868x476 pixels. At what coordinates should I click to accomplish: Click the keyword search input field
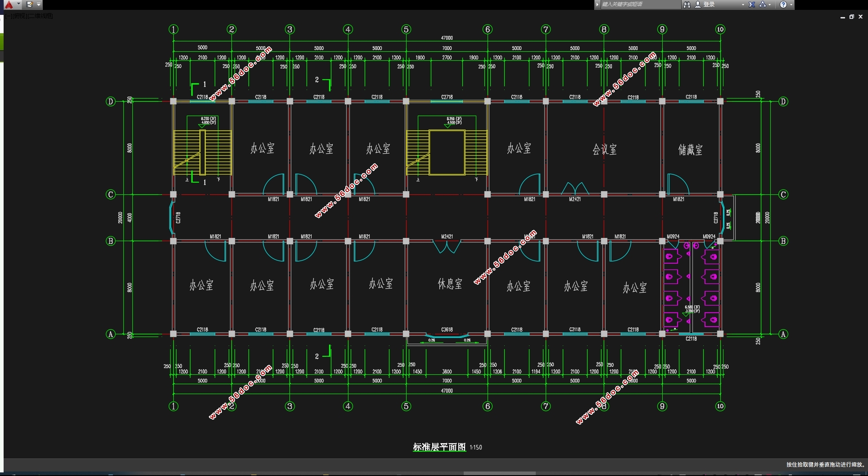(x=639, y=4)
